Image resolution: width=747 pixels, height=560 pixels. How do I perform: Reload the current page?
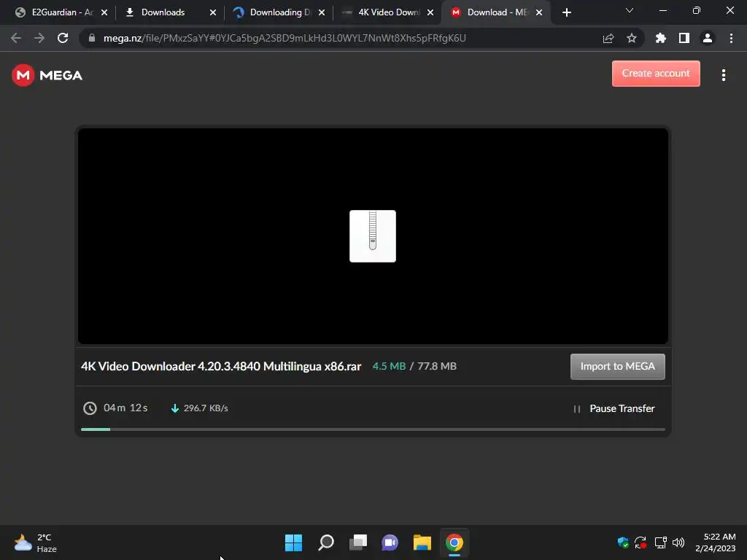click(x=63, y=38)
